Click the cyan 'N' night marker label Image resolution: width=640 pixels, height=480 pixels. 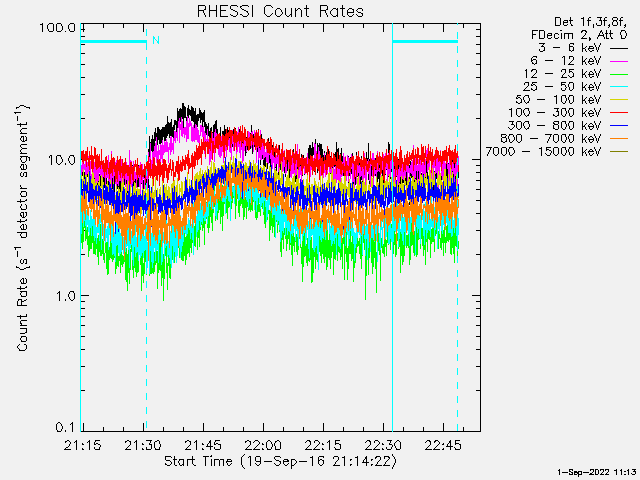pos(156,40)
